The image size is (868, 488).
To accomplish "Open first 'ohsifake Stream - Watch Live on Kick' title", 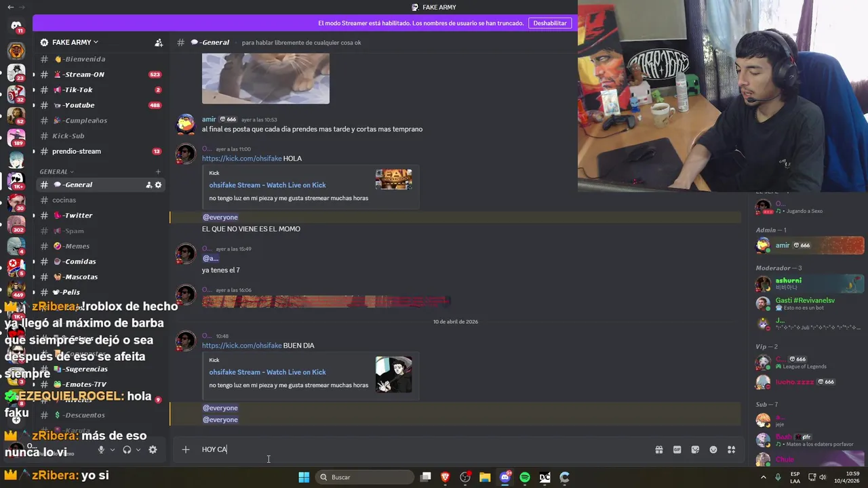I will coord(267,185).
